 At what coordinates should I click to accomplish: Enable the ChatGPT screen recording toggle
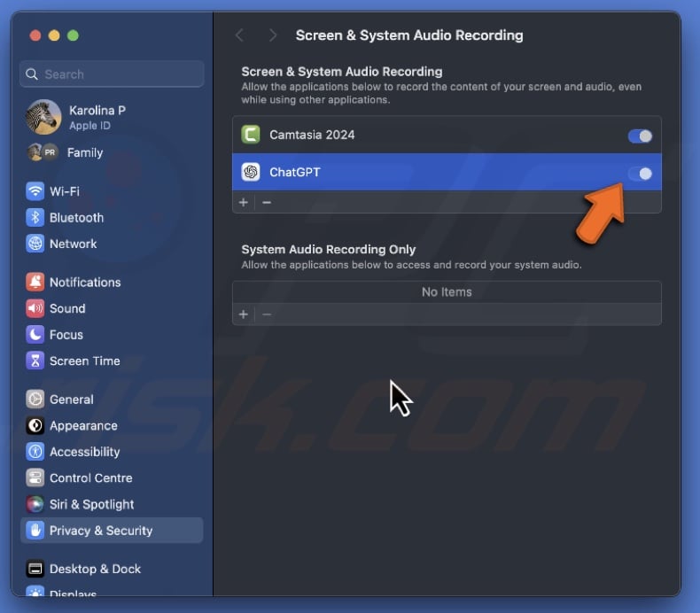pos(640,174)
